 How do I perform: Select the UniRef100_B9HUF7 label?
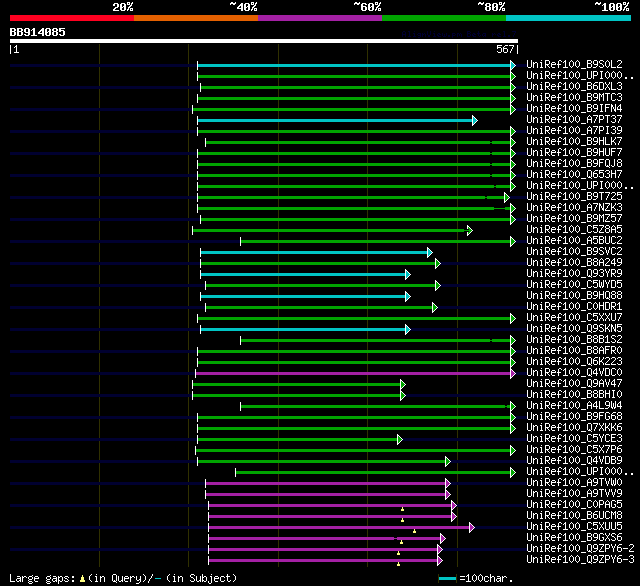(x=574, y=153)
